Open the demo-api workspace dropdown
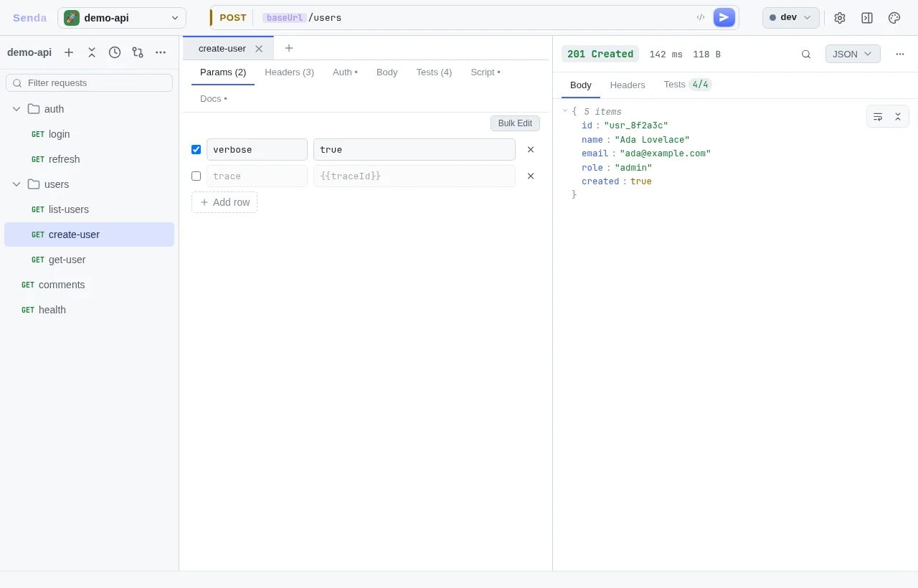The height and width of the screenshot is (588, 918). click(x=122, y=18)
